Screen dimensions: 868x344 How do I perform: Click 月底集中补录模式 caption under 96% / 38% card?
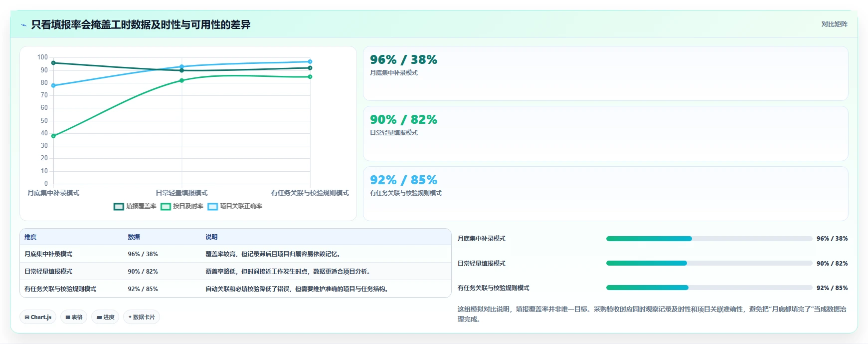click(x=394, y=73)
